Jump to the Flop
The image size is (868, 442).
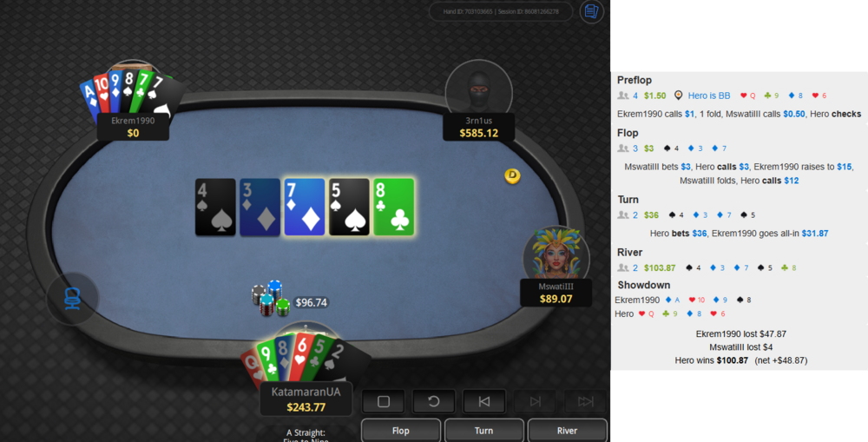click(x=401, y=431)
